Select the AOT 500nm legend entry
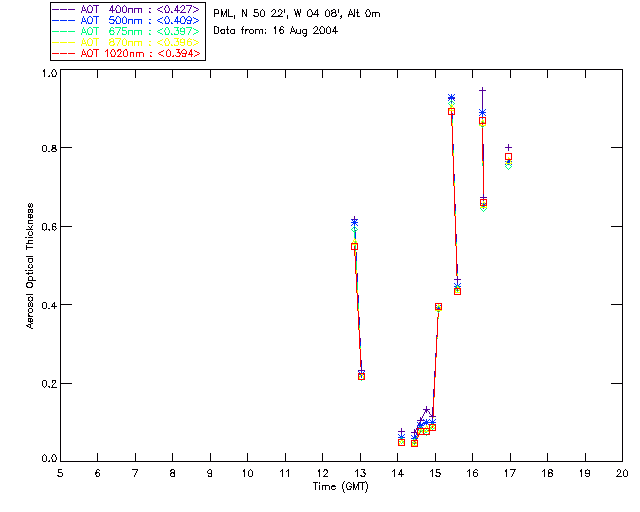Image resolution: width=640 pixels, height=512 pixels. 126,20
